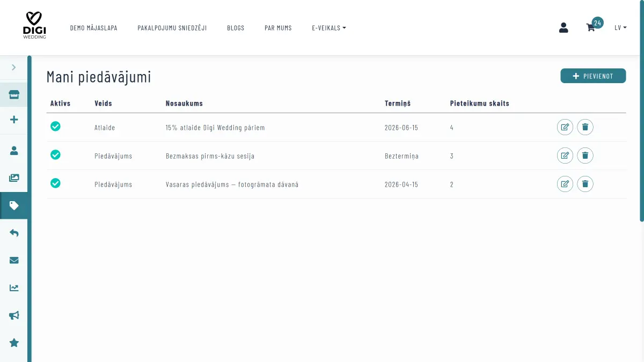Viewport: 644px width, 362px height.
Task: Toggle active checkmark for Vasaras piedāvājums row
Action: point(55,183)
